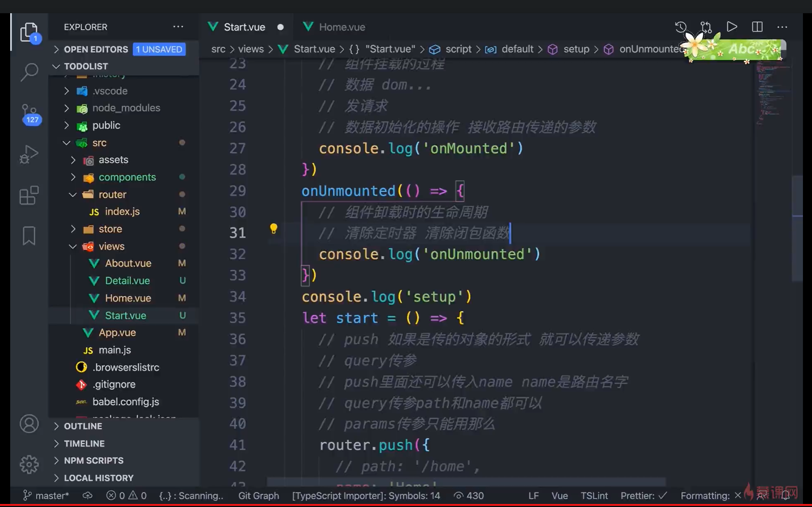Click the Split Editor icon
Viewport: 812px width, 507px height.
click(x=757, y=27)
